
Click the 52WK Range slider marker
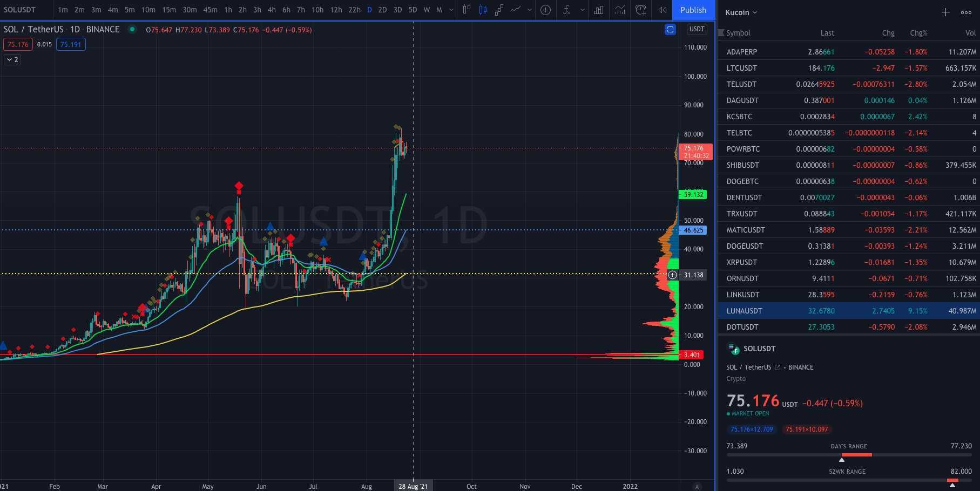952,485
